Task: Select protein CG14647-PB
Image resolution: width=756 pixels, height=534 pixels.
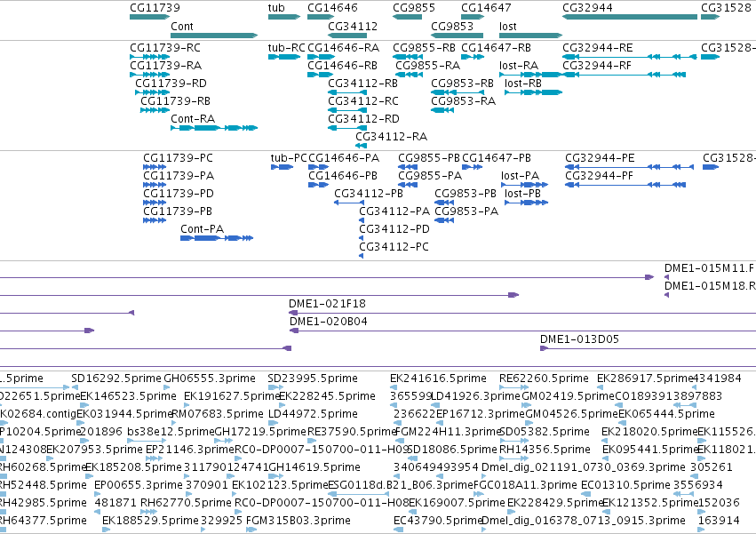Action: coord(473,167)
